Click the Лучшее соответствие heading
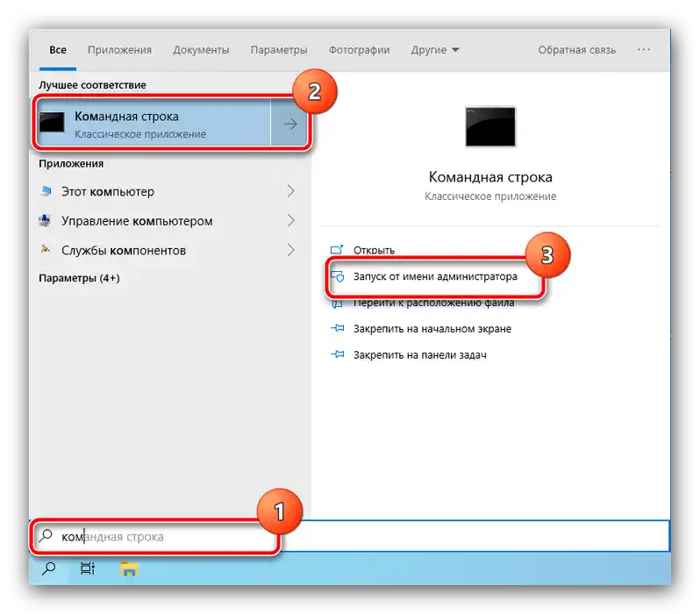 click(x=92, y=85)
